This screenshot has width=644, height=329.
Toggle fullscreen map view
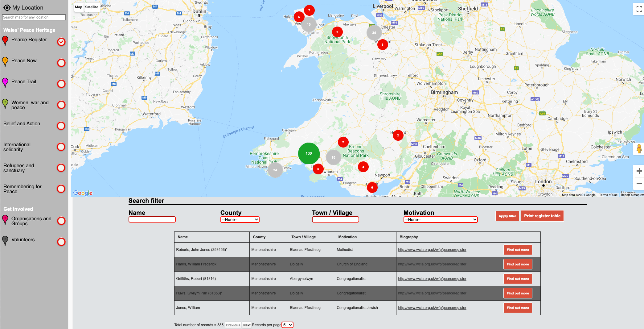(639, 9)
